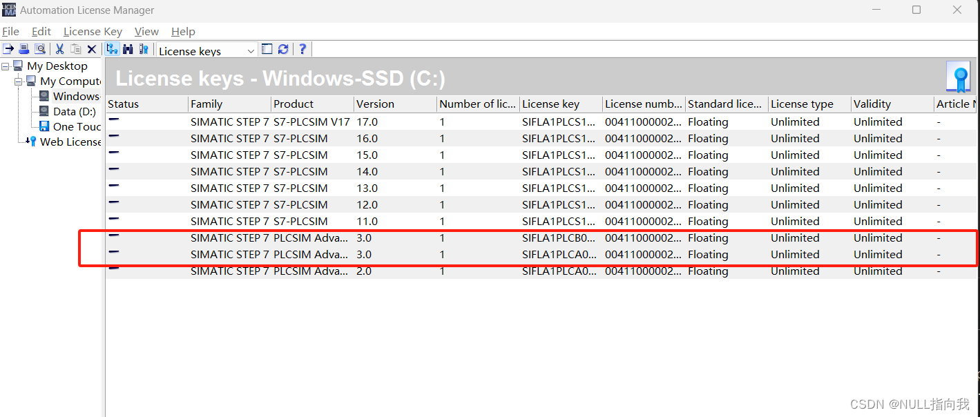Click the version 15.0 cell
The width and height of the screenshot is (980, 417).
(x=367, y=155)
